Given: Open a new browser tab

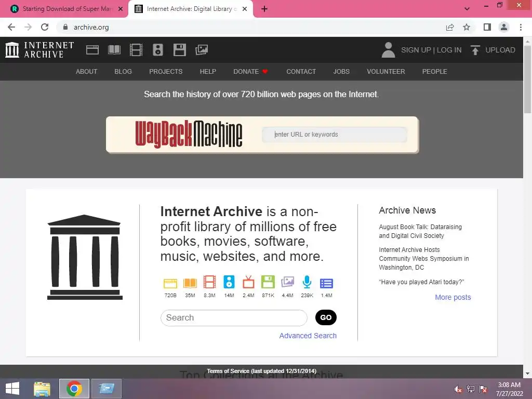Looking at the screenshot, I should pyautogui.click(x=264, y=9).
